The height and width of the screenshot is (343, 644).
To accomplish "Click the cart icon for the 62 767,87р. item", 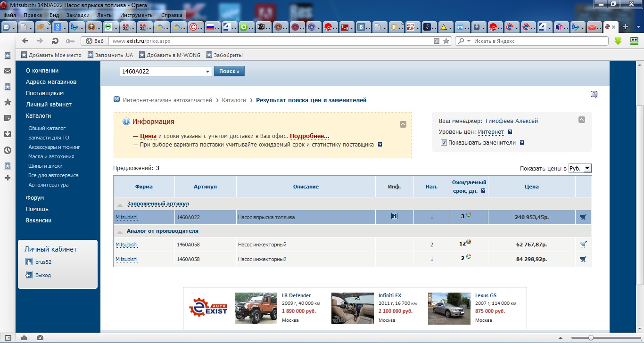I will click(x=583, y=245).
